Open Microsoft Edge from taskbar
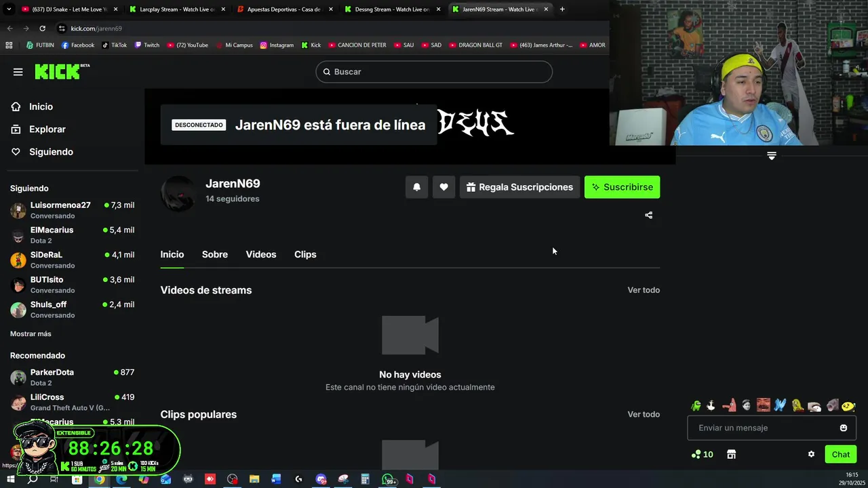Screen dimensions: 868x488 coord(121,479)
